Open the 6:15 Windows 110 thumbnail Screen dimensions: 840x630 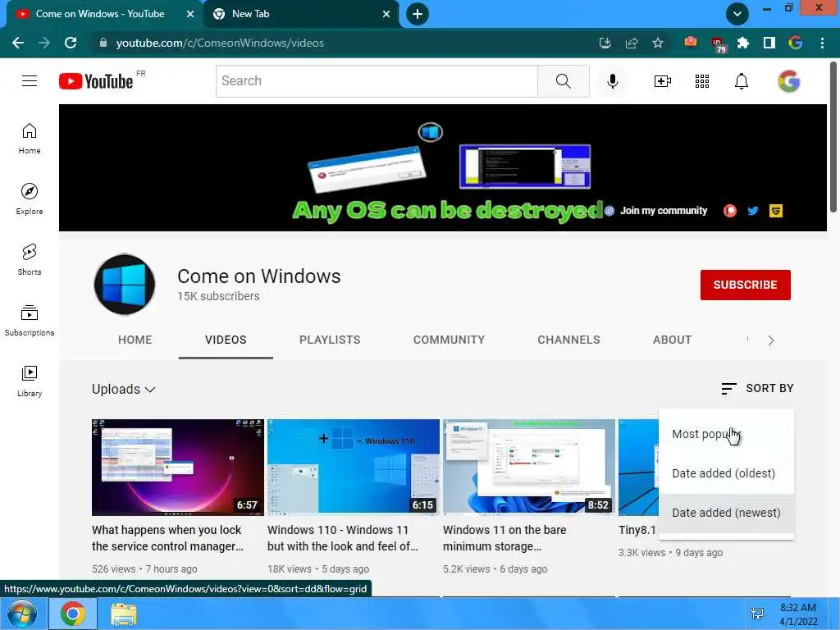tap(354, 467)
